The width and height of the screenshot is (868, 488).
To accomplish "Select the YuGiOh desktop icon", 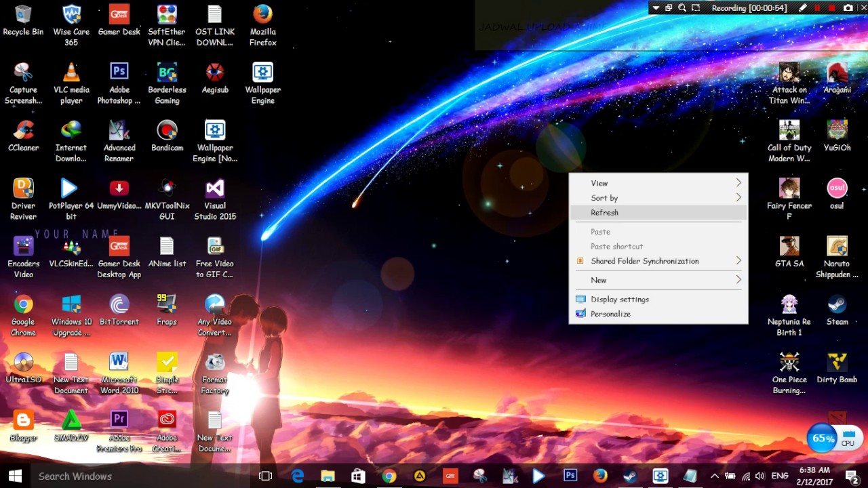I will (x=837, y=136).
